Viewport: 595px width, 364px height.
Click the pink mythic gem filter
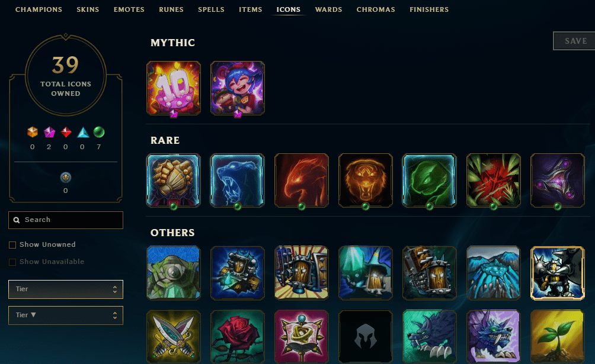[49, 132]
